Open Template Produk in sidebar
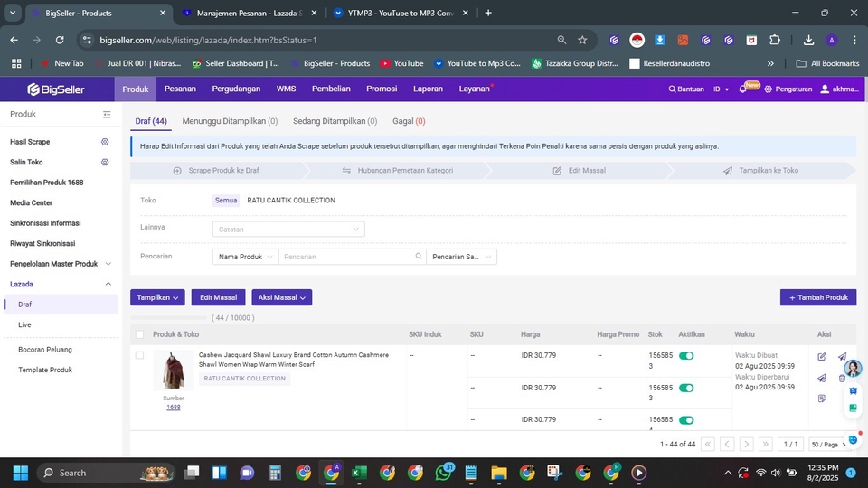Image resolution: width=868 pixels, height=488 pixels. point(45,370)
